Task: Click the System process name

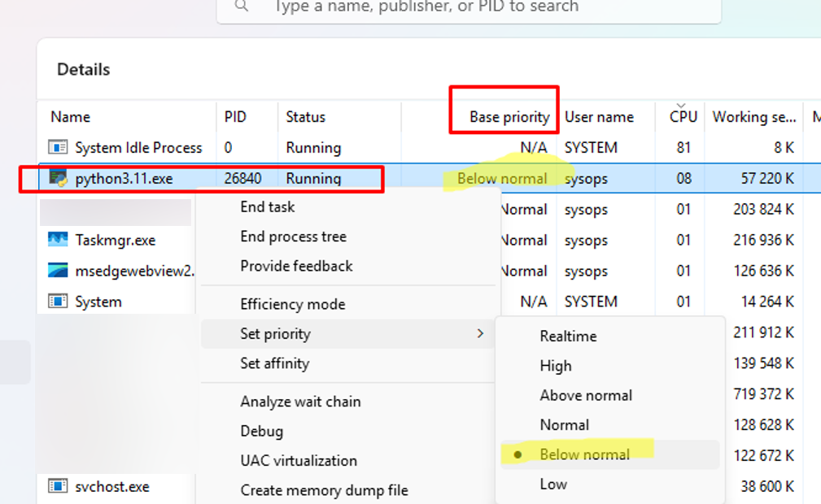Action: 98,302
